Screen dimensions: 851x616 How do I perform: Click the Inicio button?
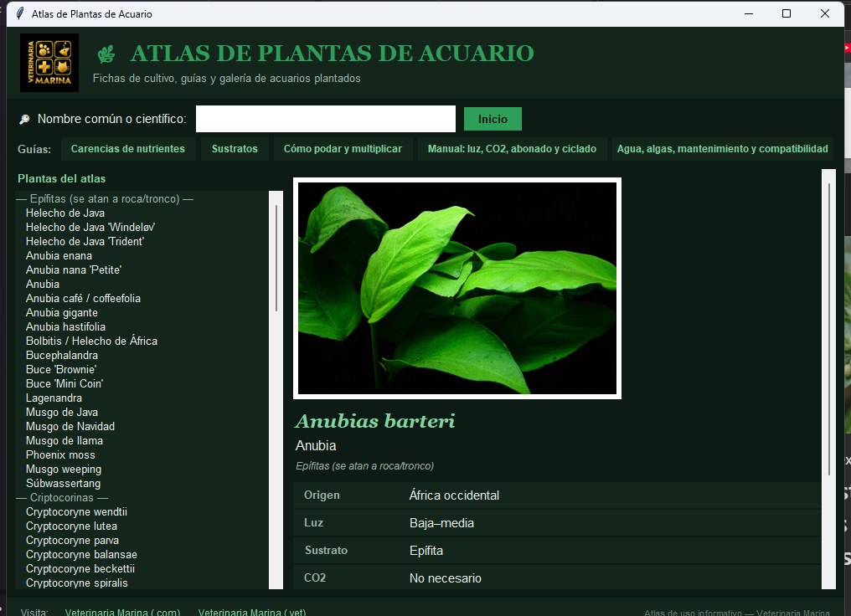pyautogui.click(x=493, y=119)
